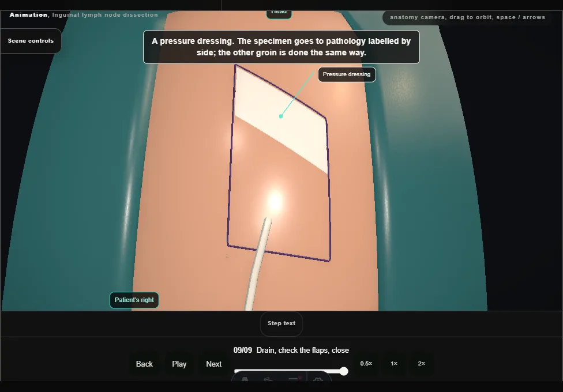Toggle the Step text panel
Screen dimensions: 563x392
click(281, 323)
